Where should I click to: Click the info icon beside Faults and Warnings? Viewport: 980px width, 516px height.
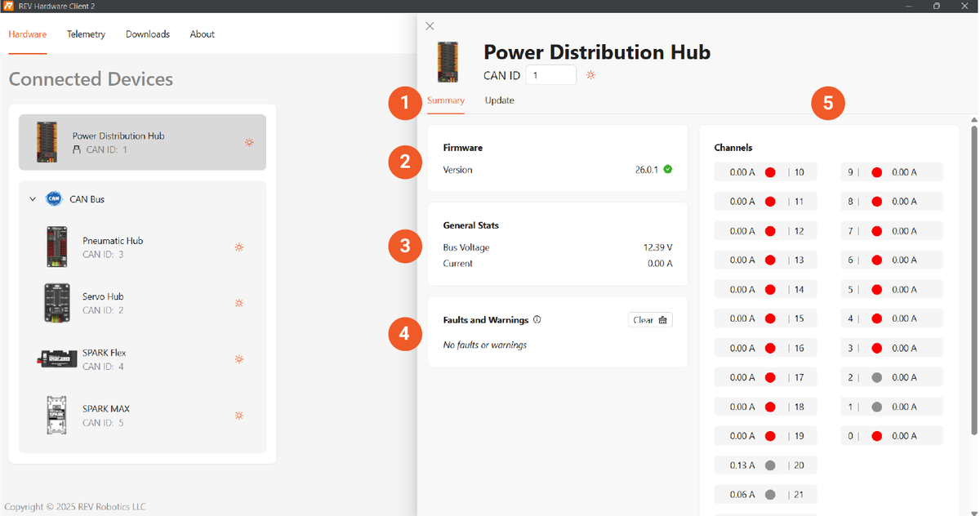pos(537,320)
